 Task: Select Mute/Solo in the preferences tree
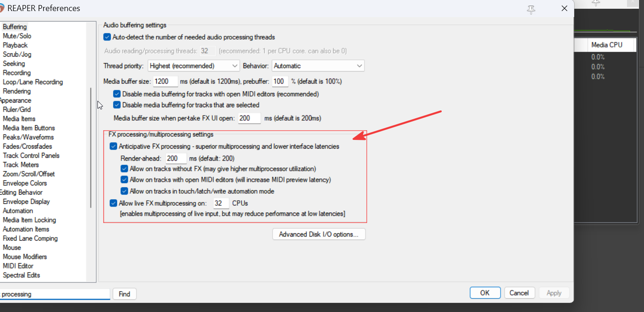tap(17, 36)
